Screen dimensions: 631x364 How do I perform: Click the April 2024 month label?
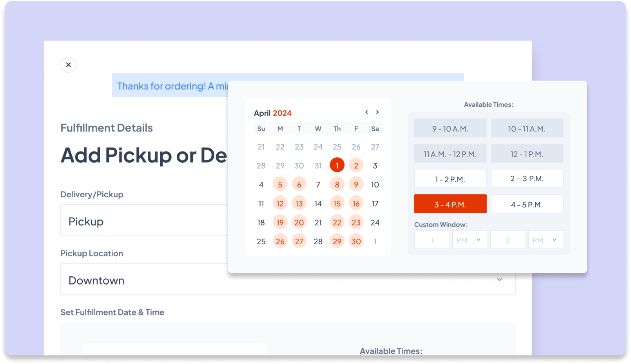(273, 113)
